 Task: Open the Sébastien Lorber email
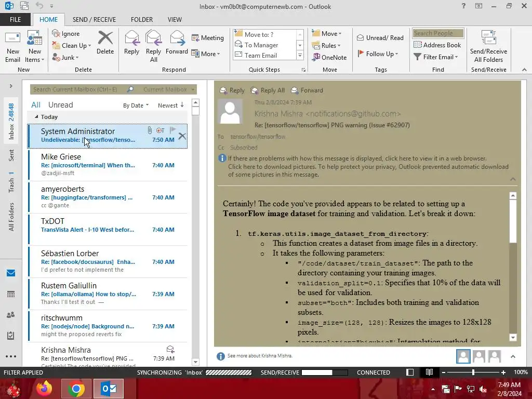coord(108,262)
